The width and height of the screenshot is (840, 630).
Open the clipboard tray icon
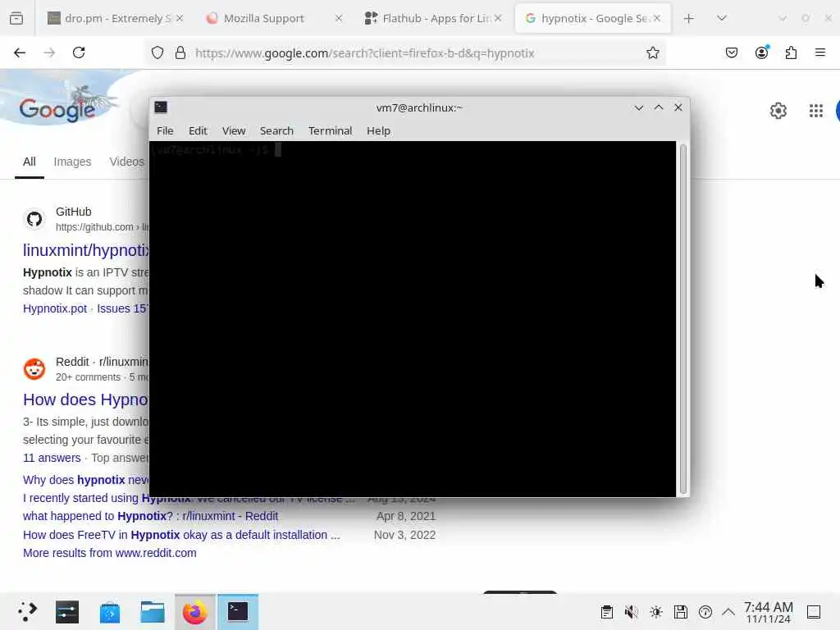pos(607,612)
